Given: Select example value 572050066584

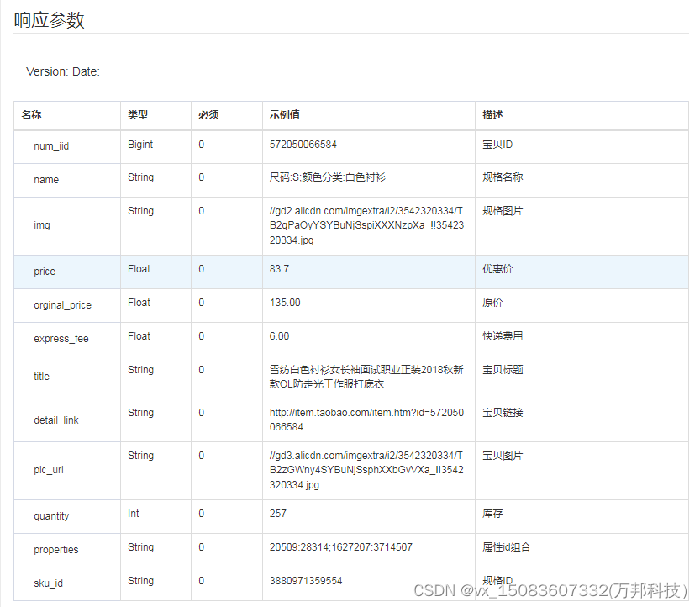Looking at the screenshot, I should tap(303, 145).
